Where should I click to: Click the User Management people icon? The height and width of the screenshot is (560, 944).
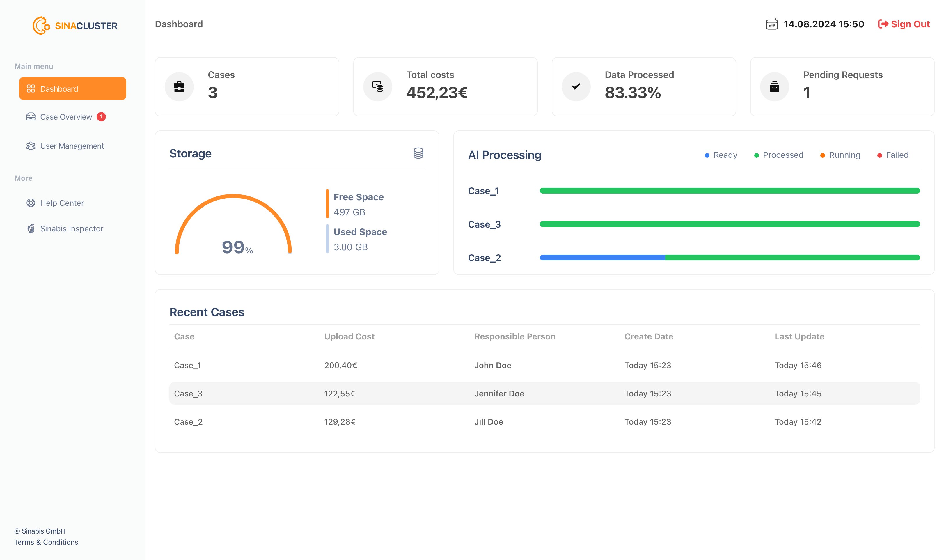tap(31, 146)
